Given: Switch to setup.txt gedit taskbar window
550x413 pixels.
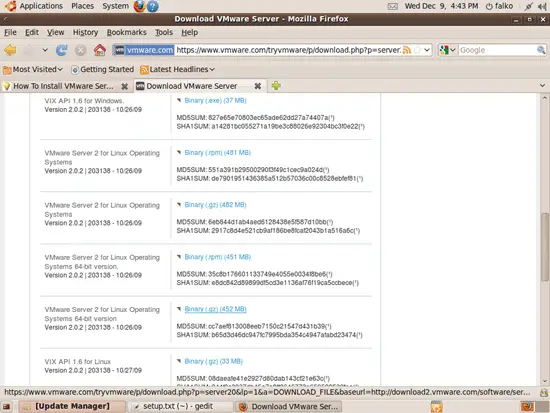Looking at the screenshot, I should [x=179, y=406].
